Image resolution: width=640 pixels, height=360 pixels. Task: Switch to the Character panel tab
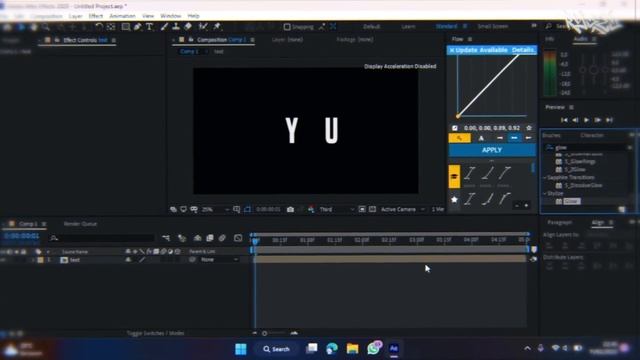pyautogui.click(x=592, y=135)
